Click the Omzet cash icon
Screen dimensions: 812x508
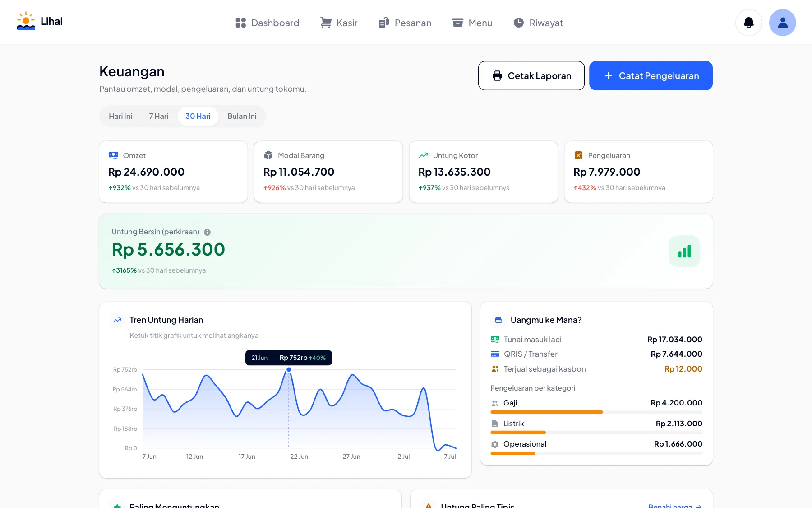tap(113, 155)
